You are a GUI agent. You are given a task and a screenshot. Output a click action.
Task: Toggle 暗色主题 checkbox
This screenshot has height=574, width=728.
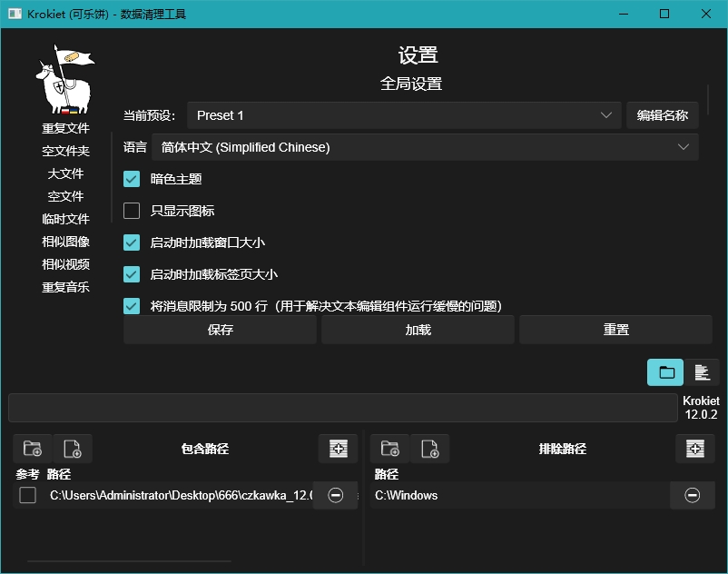click(132, 179)
